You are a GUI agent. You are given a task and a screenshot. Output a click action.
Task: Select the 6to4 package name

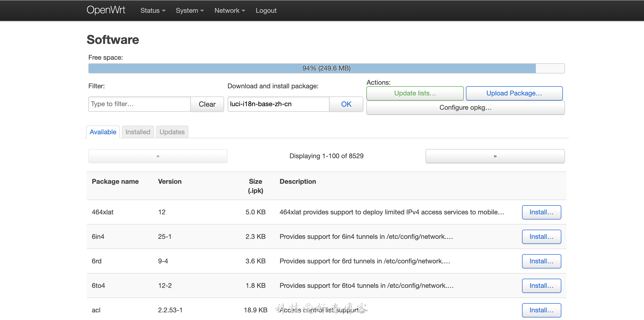tap(98, 286)
